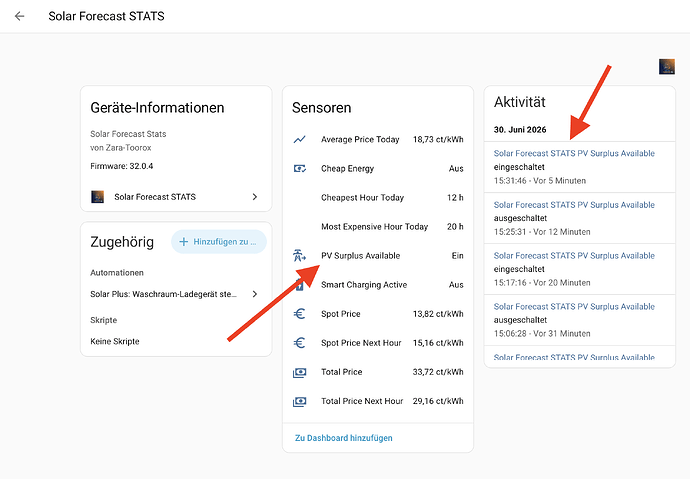The height and width of the screenshot is (479, 690).
Task: Click the Spot Price Next Hour euro icon
Action: click(x=300, y=343)
